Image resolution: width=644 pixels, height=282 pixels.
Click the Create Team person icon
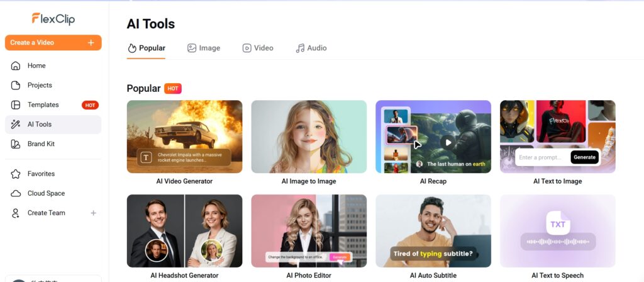(16, 213)
